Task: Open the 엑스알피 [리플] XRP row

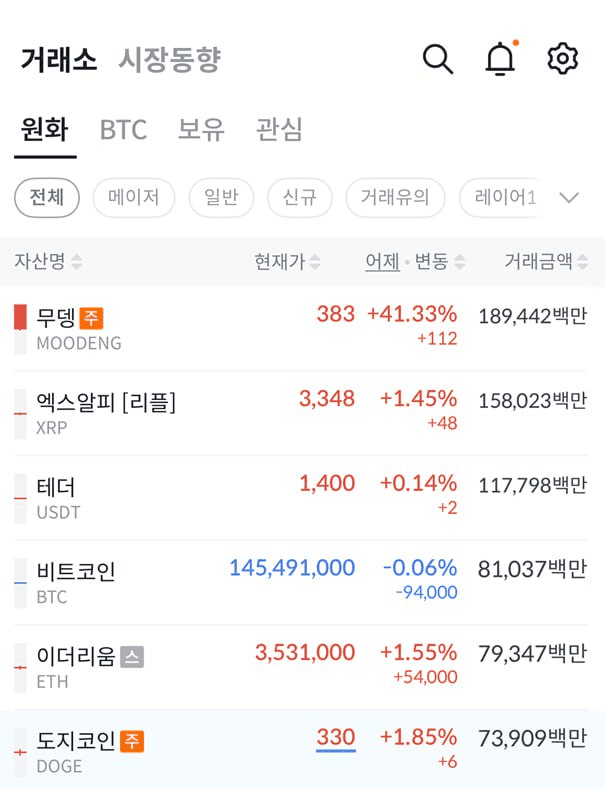Action: [301, 414]
